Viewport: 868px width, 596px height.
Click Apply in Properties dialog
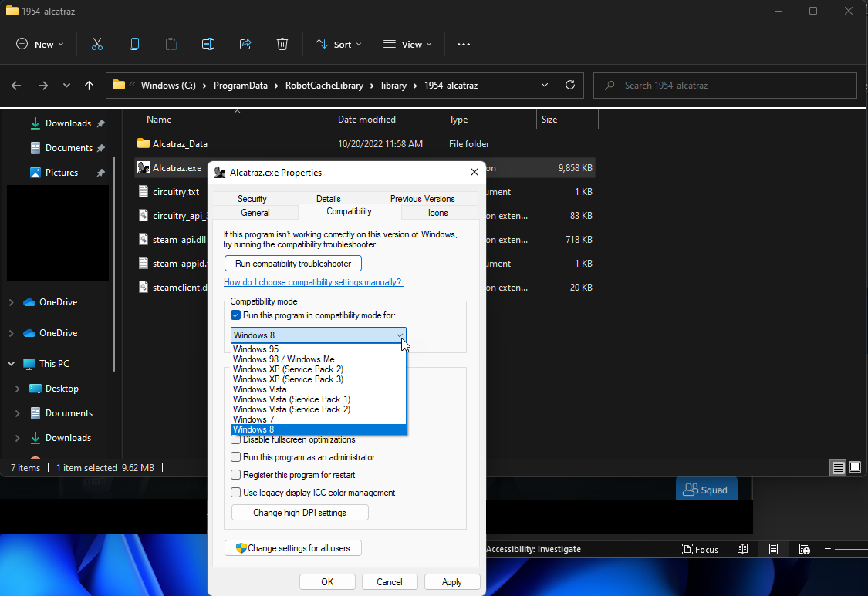click(451, 581)
